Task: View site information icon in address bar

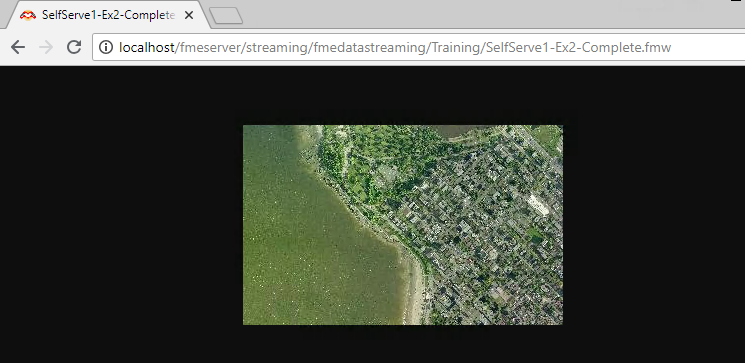Action: [106, 47]
